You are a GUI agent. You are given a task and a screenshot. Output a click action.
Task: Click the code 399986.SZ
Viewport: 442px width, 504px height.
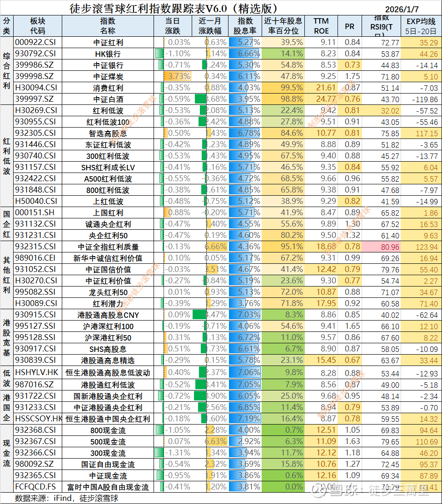35,65
